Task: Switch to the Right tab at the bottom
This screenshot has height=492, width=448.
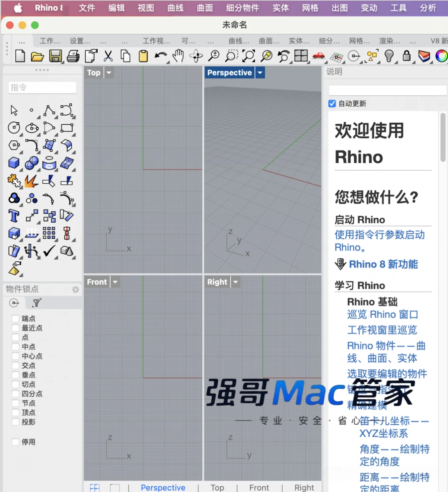Action: (x=304, y=488)
